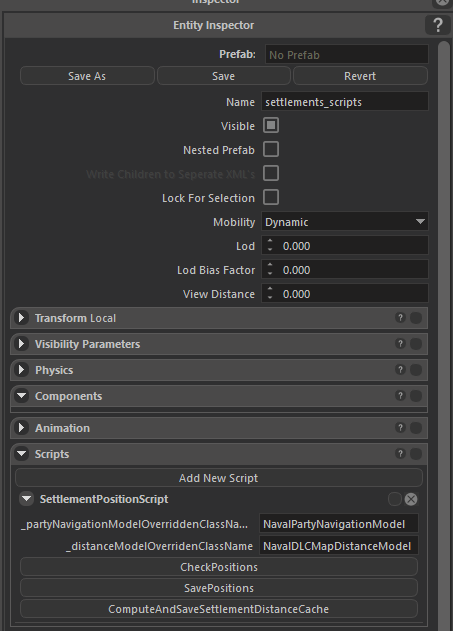Expand the Transform Local section

tap(21, 318)
